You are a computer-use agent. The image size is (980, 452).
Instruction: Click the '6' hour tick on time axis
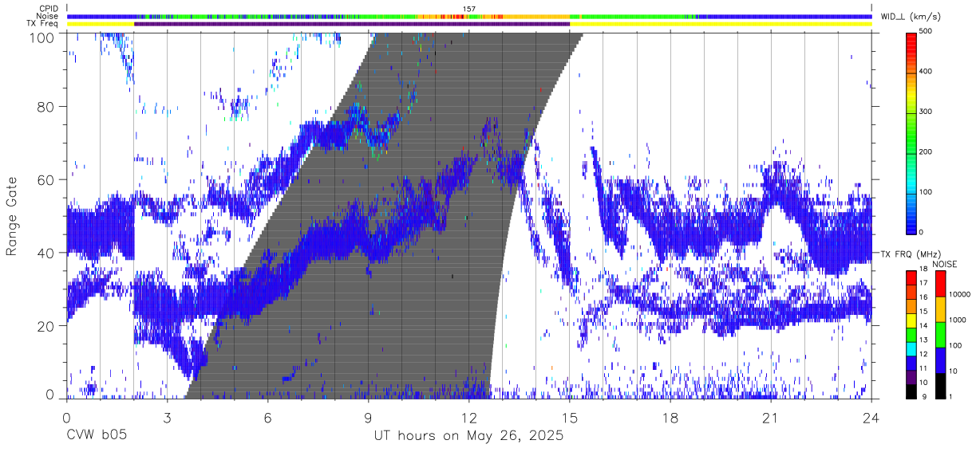click(x=267, y=418)
